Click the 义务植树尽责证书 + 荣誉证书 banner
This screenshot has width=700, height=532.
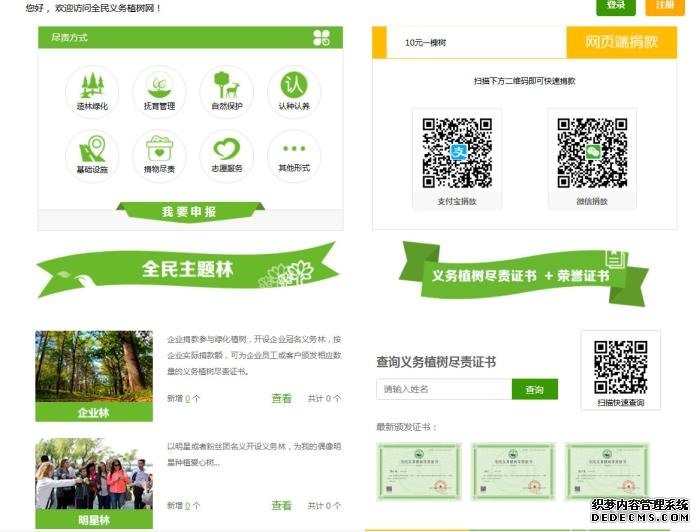[x=523, y=274]
